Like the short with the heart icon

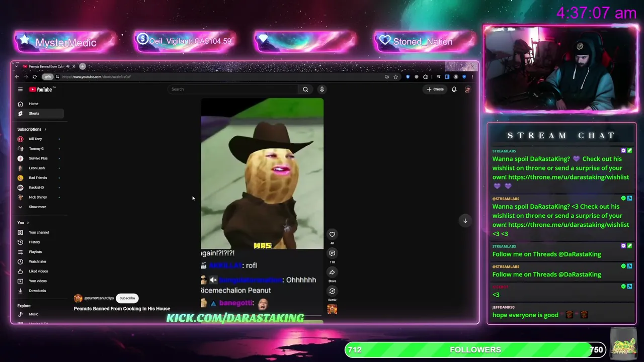[332, 234]
